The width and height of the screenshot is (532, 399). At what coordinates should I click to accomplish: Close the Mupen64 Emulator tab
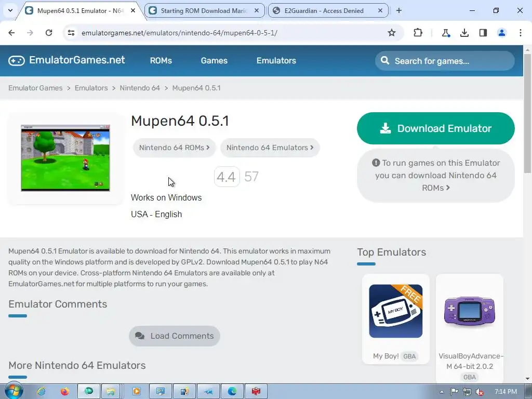click(x=133, y=10)
